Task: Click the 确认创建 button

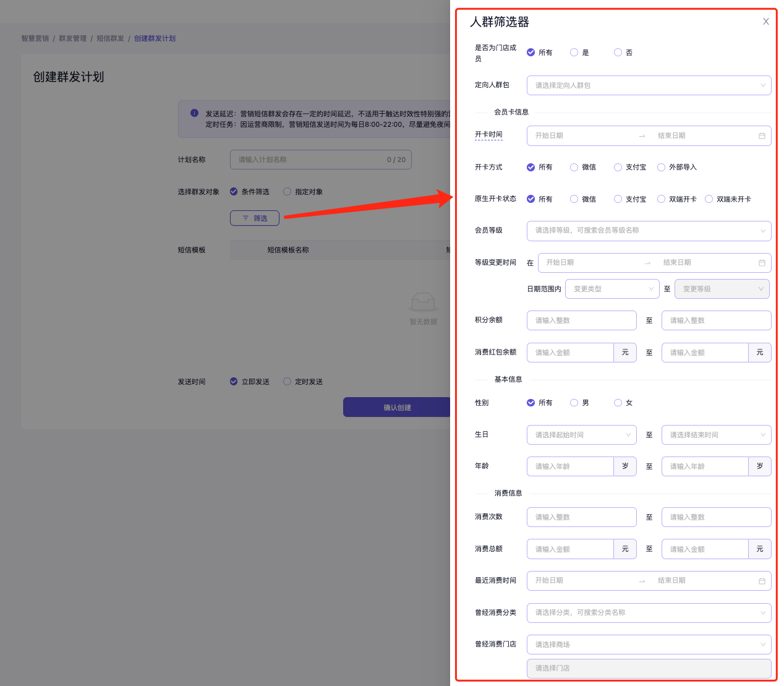Action: [x=397, y=408]
